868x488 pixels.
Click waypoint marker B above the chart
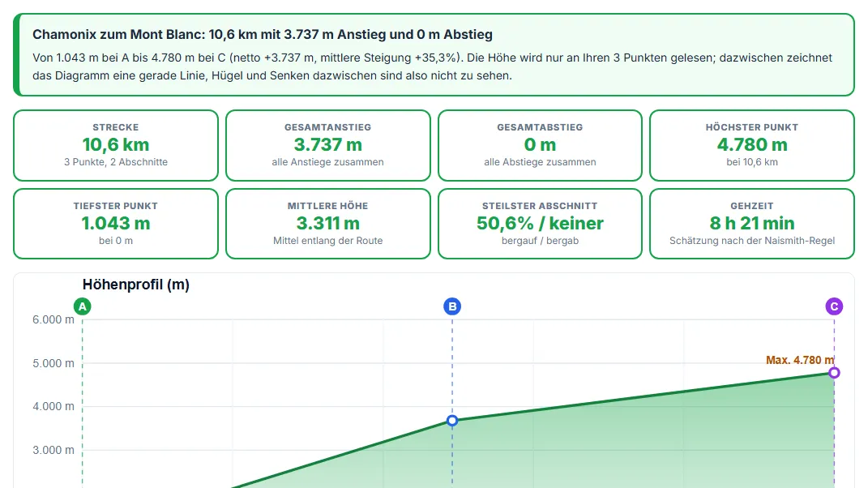452,306
